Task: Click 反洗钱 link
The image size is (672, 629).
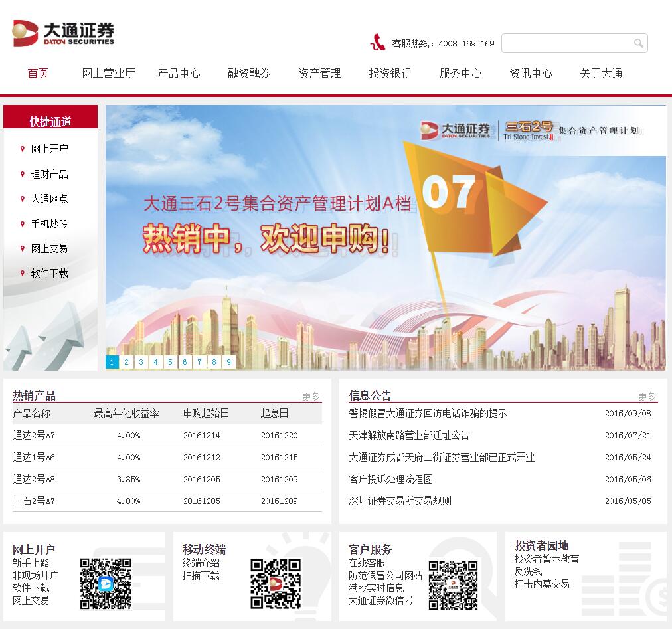Action: 529,571
